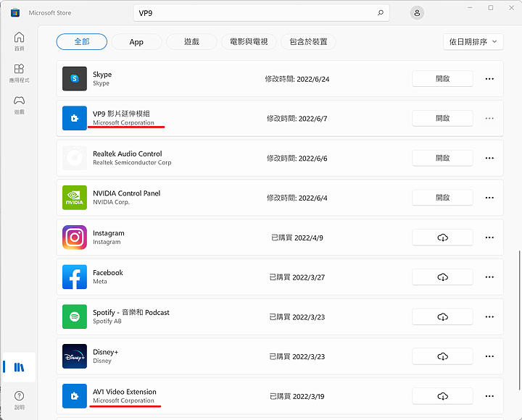Click Realtek Audio Control title text
This screenshot has width=522, height=420.
coord(128,154)
